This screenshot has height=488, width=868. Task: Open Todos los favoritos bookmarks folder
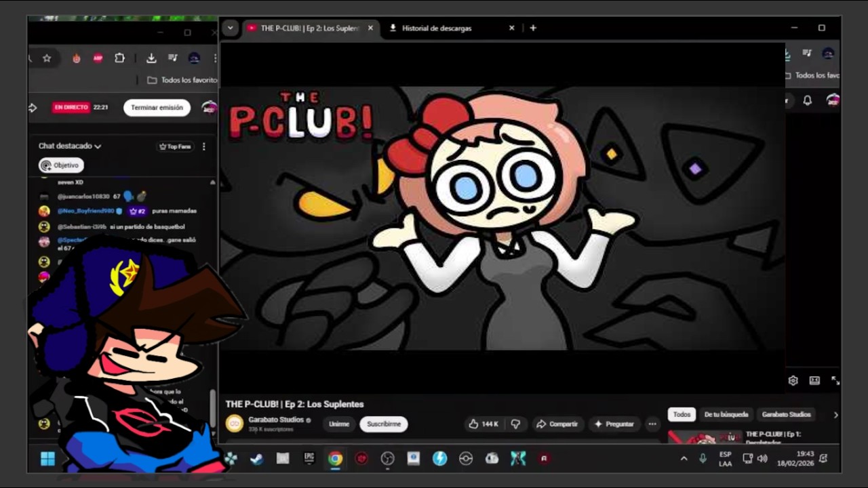point(182,80)
